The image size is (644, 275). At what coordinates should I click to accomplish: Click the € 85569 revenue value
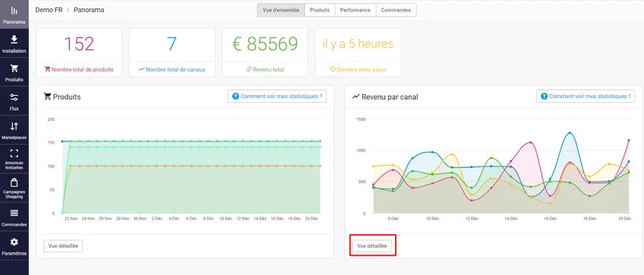pos(265,44)
